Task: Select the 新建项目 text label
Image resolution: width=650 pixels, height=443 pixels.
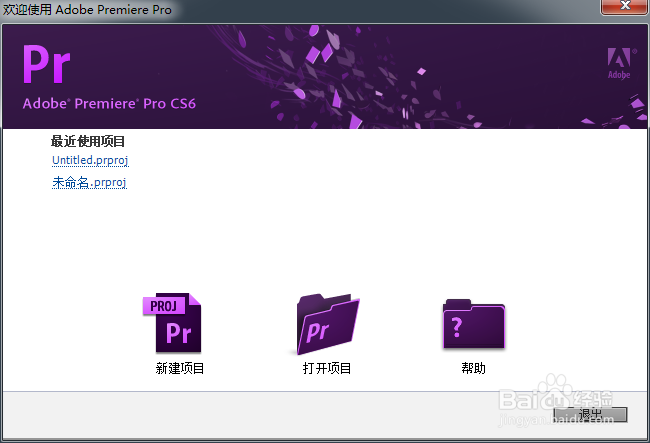Action: pyautogui.click(x=180, y=368)
